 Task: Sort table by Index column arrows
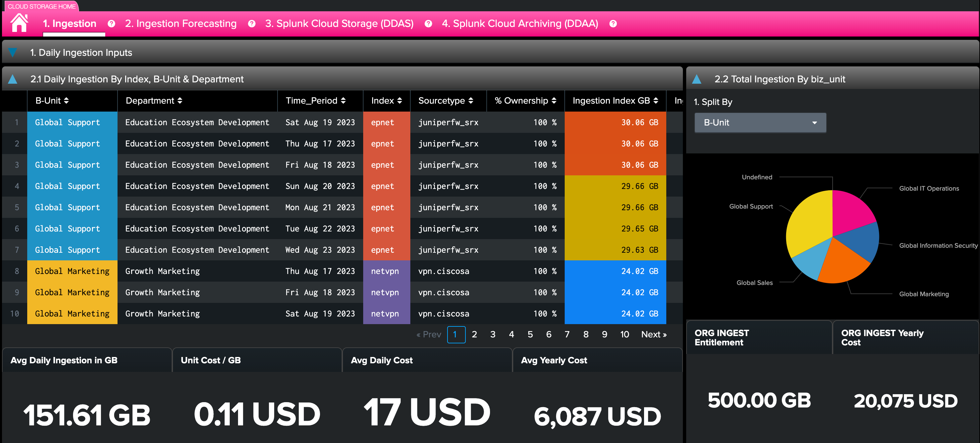pos(399,101)
